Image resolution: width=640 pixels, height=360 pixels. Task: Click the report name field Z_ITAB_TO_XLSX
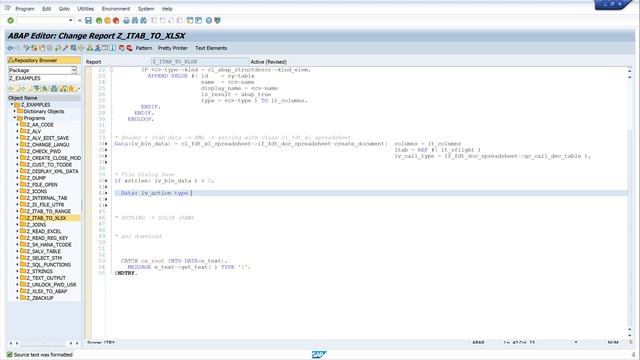click(x=200, y=62)
